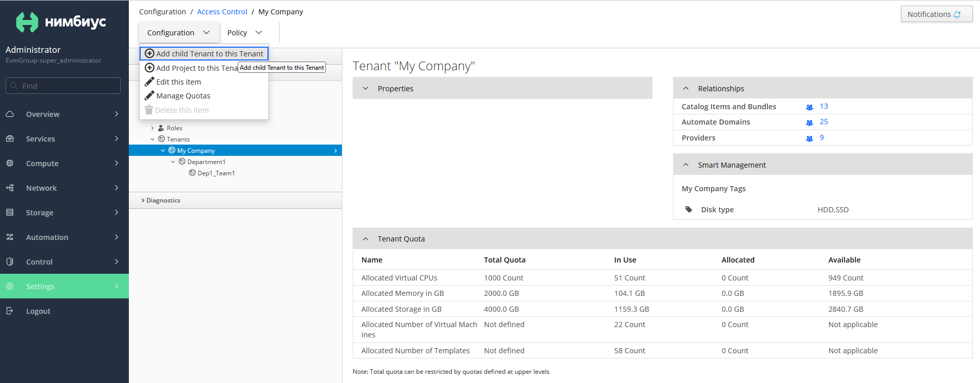Choose Add child Tenant to this Tenant
Image resolution: width=980 pixels, height=383 pixels.
click(x=204, y=53)
